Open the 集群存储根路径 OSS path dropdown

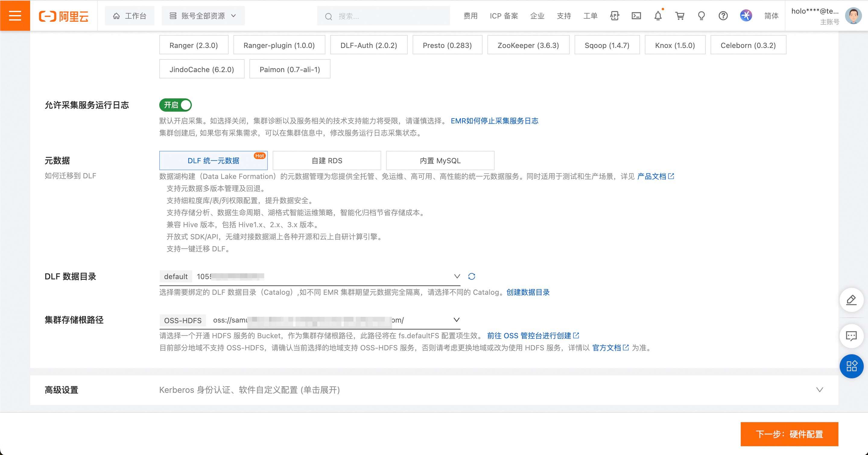(x=310, y=320)
